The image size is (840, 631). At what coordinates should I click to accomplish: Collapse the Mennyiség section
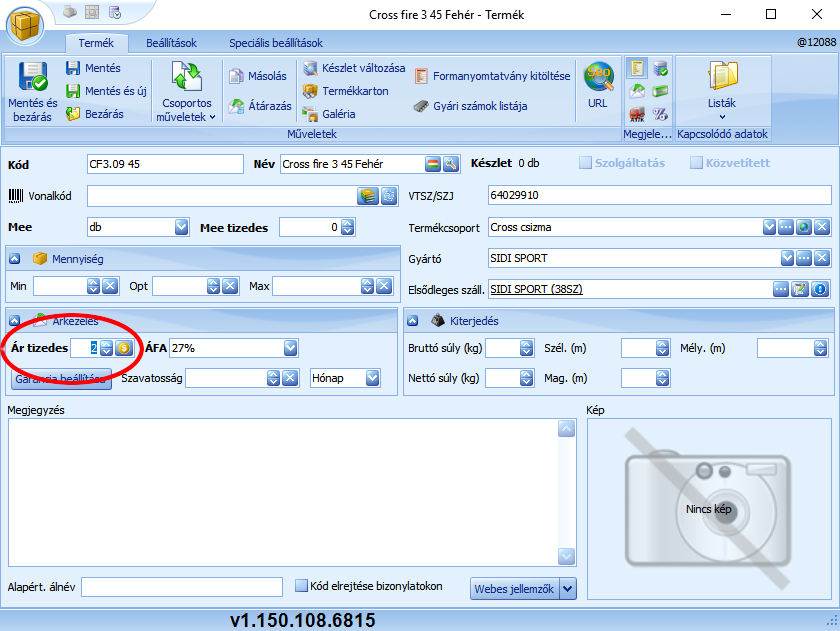click(16, 258)
